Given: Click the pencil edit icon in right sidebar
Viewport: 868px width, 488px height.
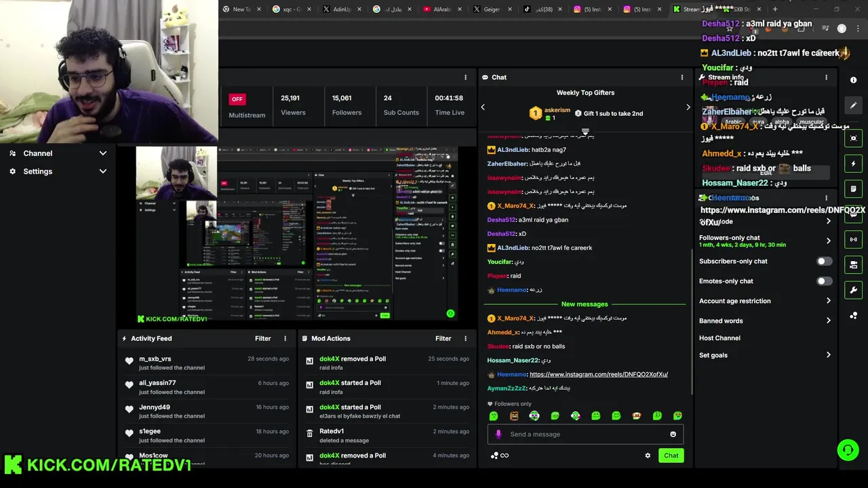Looking at the screenshot, I should pyautogui.click(x=853, y=105).
